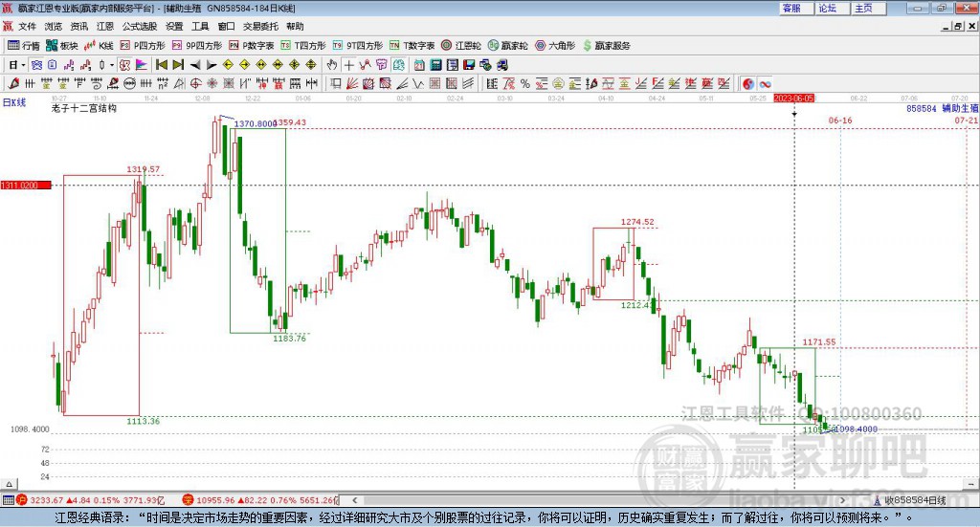
Task: Open the 资讯 menu
Action: point(78,26)
